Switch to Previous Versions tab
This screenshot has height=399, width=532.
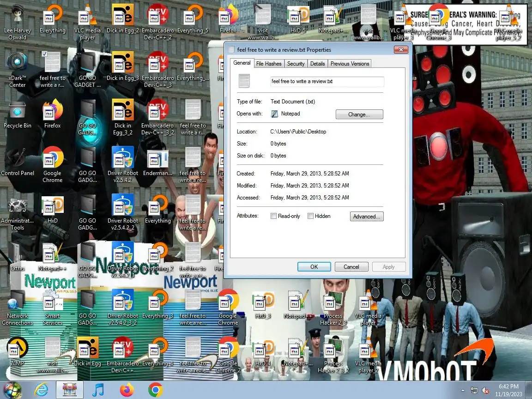[x=350, y=64]
